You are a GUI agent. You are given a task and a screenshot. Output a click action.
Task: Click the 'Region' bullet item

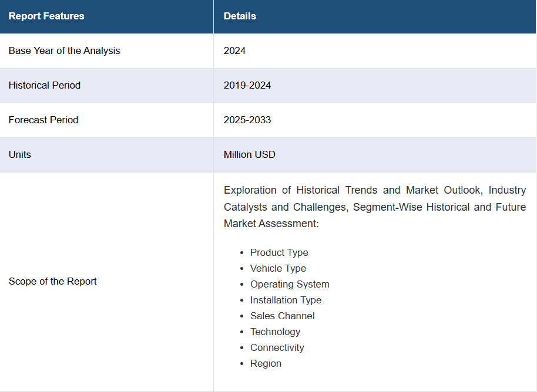point(266,363)
